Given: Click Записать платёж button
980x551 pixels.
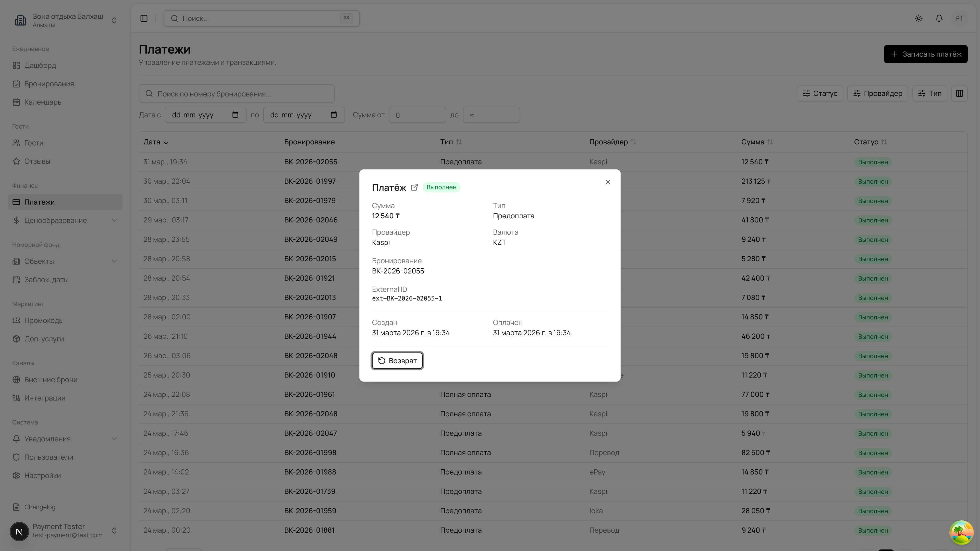Looking at the screenshot, I should tap(925, 54).
